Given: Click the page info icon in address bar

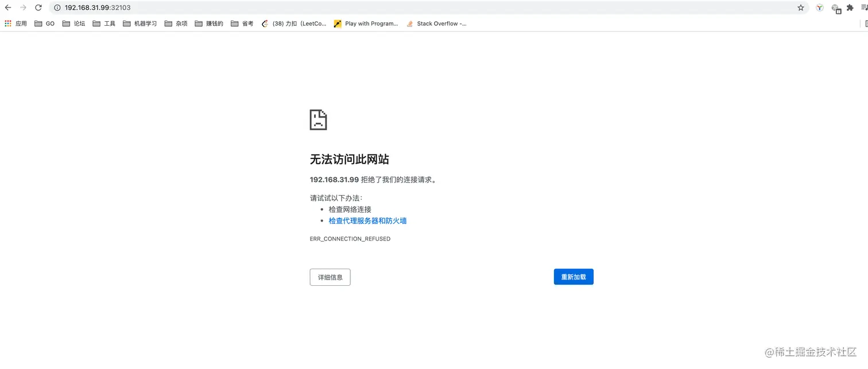Looking at the screenshot, I should (57, 8).
